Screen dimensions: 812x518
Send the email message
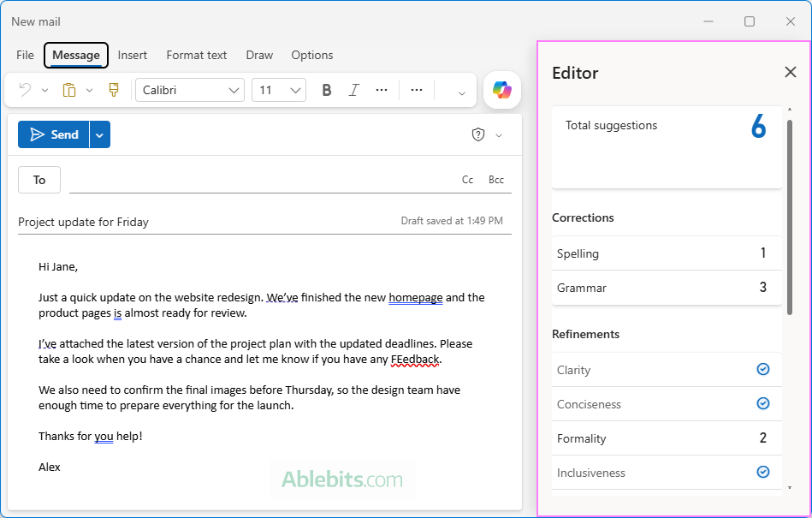point(54,134)
